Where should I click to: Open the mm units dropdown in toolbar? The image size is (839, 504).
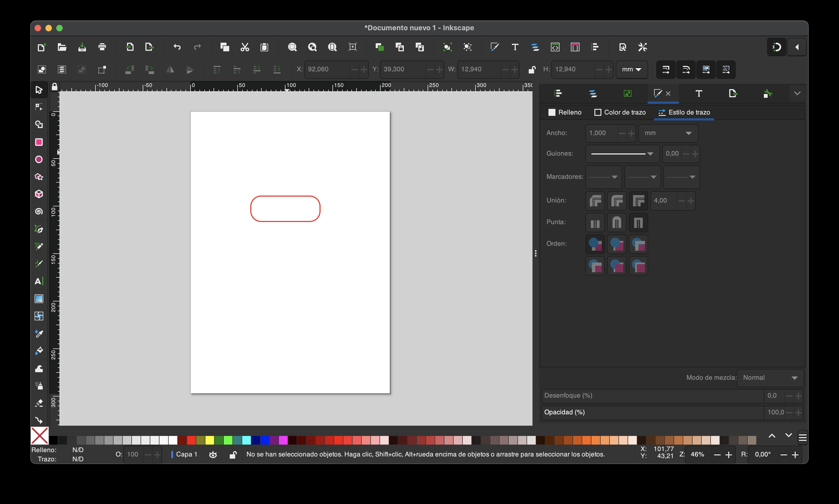[x=632, y=69]
